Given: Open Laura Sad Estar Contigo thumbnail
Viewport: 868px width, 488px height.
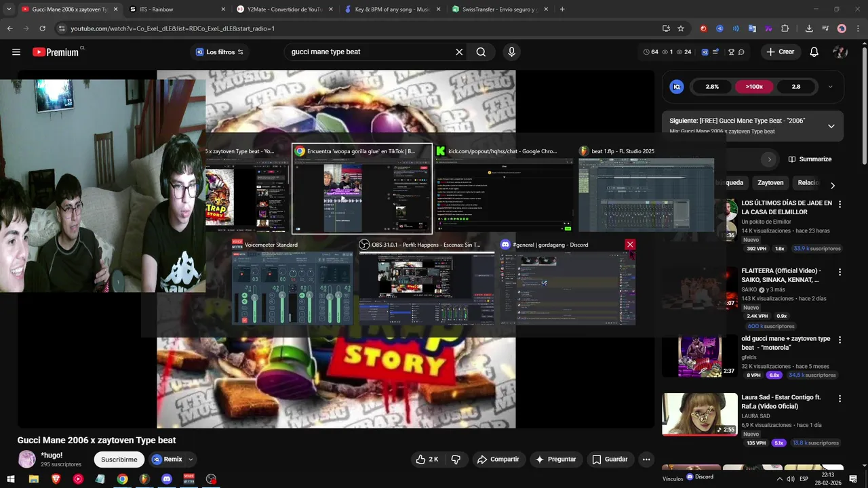Looking at the screenshot, I should 700,414.
